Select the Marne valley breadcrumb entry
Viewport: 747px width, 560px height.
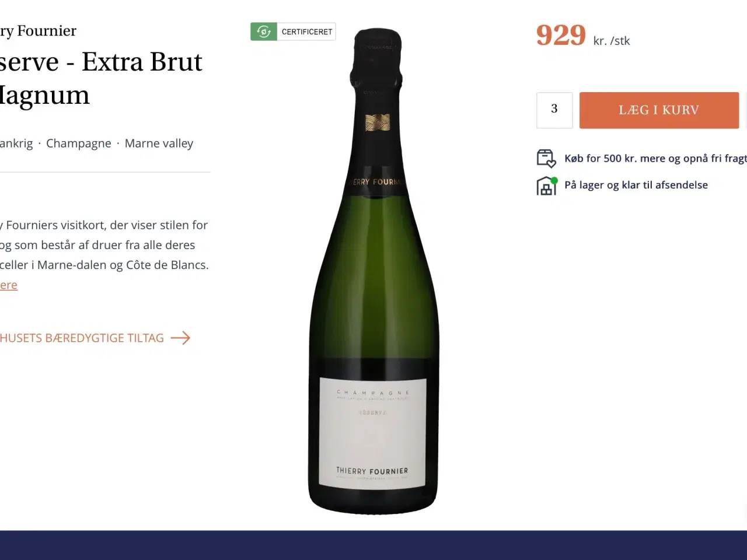(159, 143)
